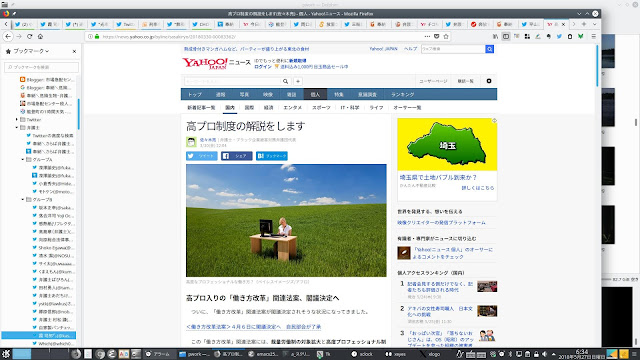Click the Saitama map ad image
This screenshot has height=360, width=640.
[447, 144]
